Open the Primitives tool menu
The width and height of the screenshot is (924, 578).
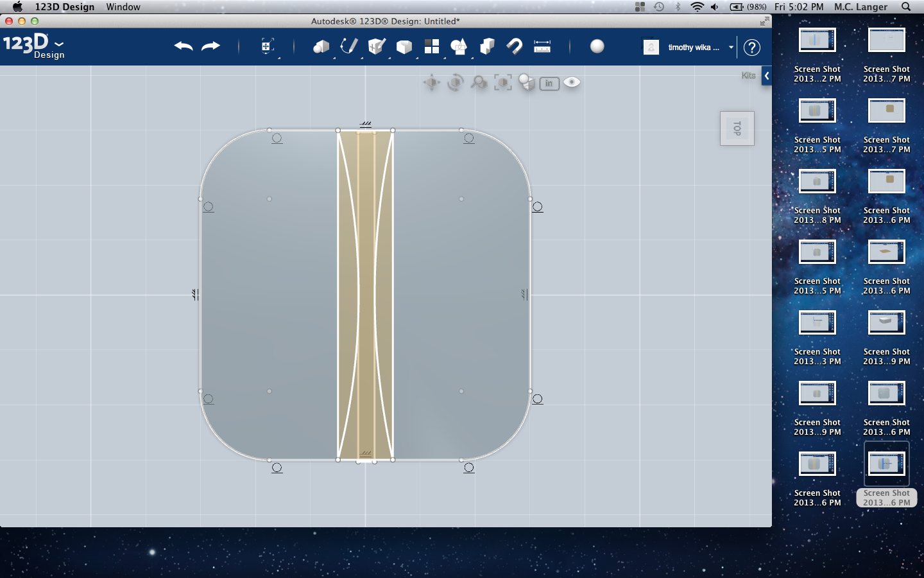pos(321,46)
